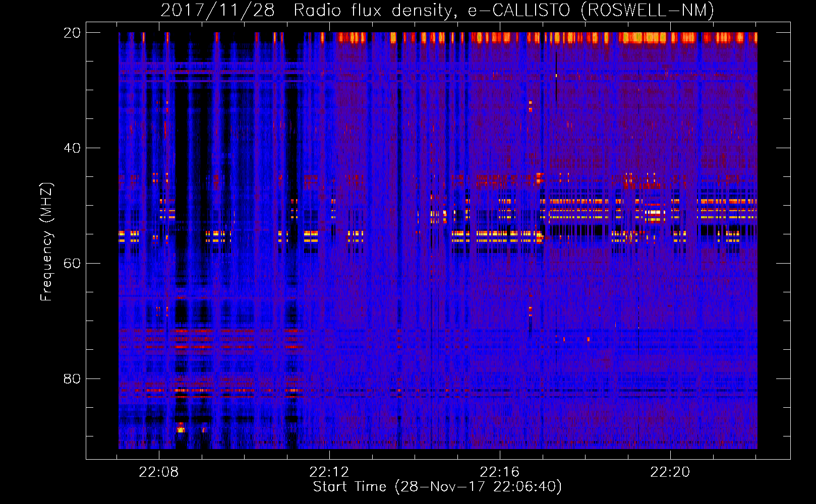This screenshot has height=504, width=816.
Task: Click the 20 frequency tick label
Action: tap(72, 33)
